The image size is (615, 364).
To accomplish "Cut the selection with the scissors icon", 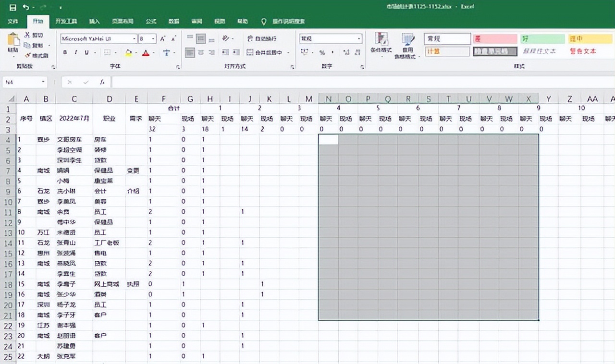I will coord(34,35).
